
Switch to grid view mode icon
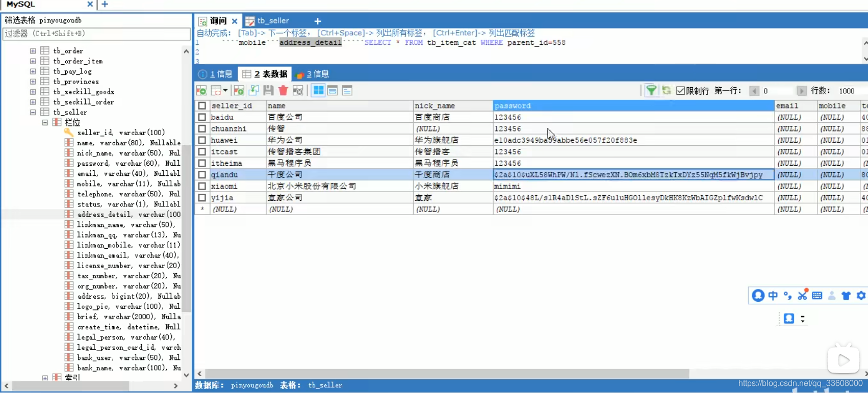[318, 91]
